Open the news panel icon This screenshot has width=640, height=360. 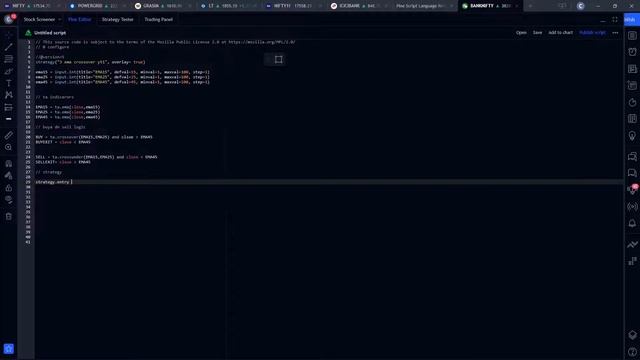[x=632, y=69]
